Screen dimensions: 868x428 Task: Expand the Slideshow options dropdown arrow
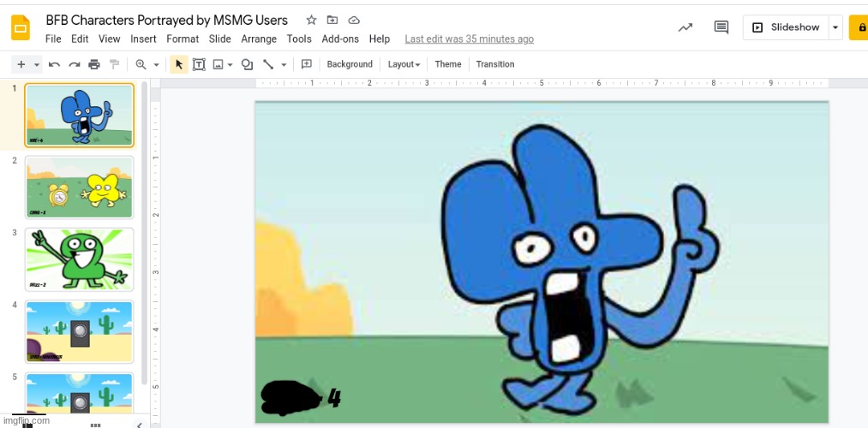[835, 27]
